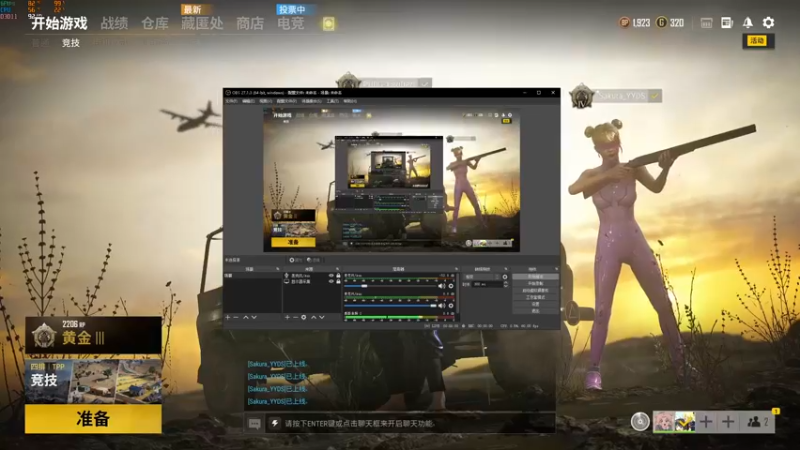
Task: Switch to the 仓库 tab in the game lobby
Action: coord(155,23)
